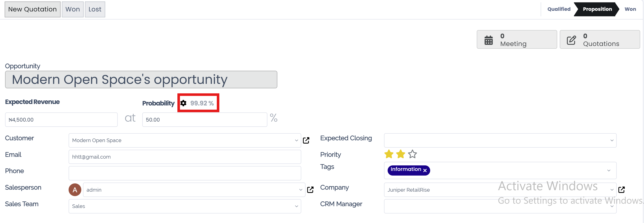This screenshot has width=644, height=223.
Task: Open Customer external link icon
Action: pos(306,140)
